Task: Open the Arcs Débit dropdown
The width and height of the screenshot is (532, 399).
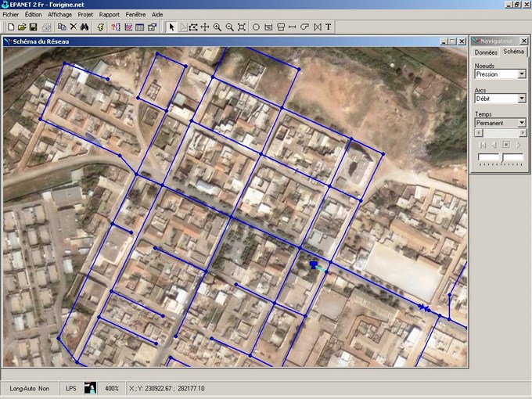Action: (522, 99)
